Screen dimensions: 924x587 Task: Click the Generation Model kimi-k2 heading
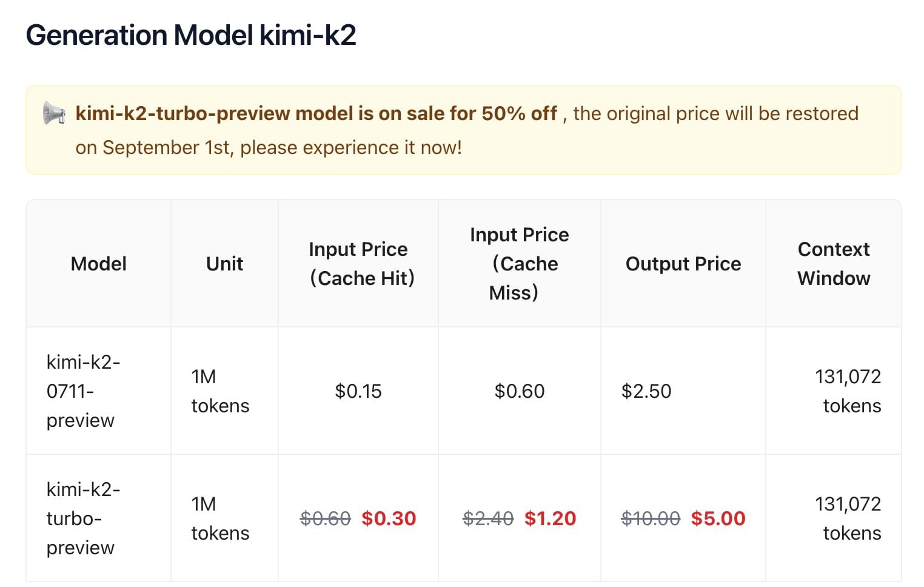click(191, 35)
